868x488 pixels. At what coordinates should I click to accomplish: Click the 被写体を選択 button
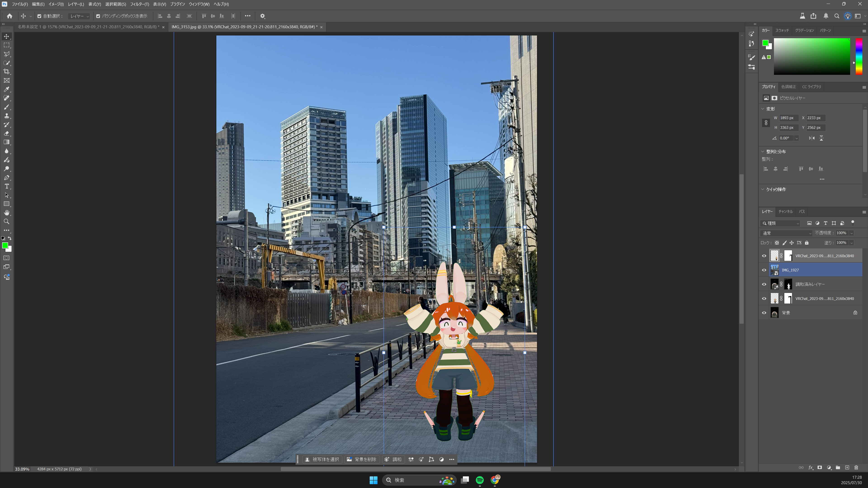(x=322, y=459)
